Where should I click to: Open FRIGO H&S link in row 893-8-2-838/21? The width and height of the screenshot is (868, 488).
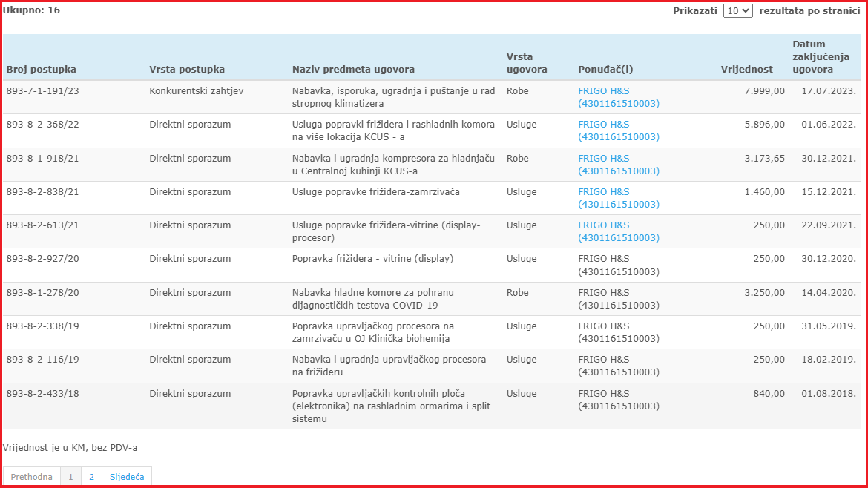pyautogui.click(x=618, y=197)
